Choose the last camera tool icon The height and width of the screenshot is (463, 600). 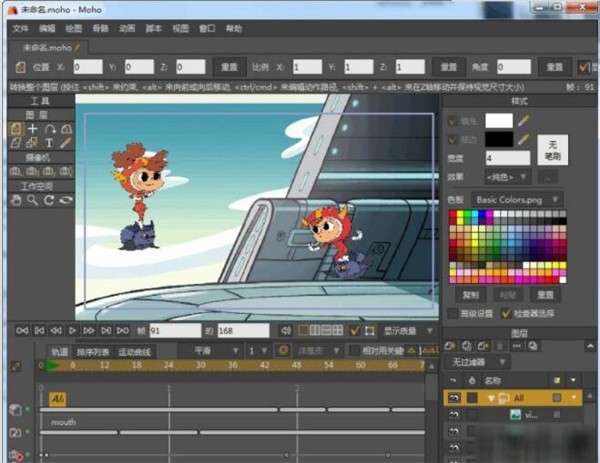click(x=66, y=171)
